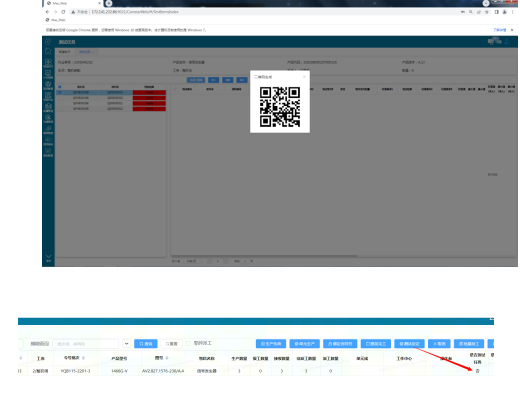
Task: Close the QR code popup dialog
Action: [x=304, y=77]
